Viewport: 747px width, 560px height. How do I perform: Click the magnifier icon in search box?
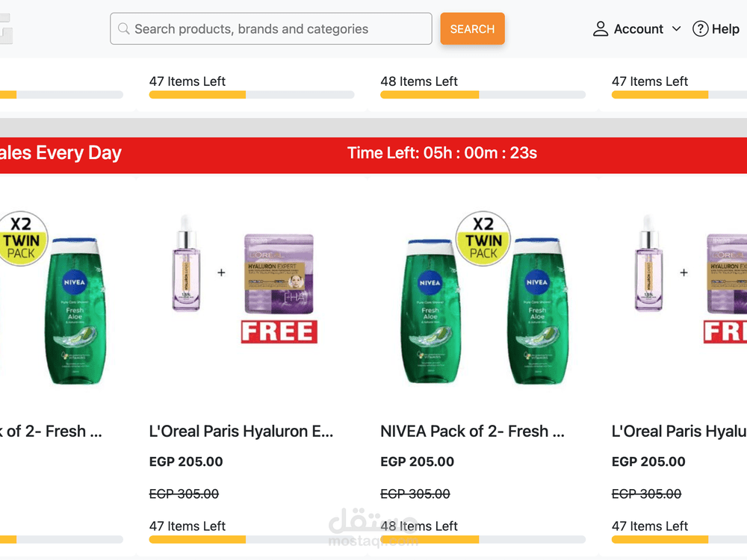point(123,29)
